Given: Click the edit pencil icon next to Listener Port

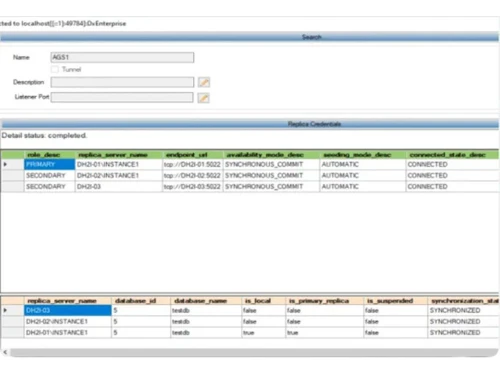Looking at the screenshot, I should click(204, 98).
